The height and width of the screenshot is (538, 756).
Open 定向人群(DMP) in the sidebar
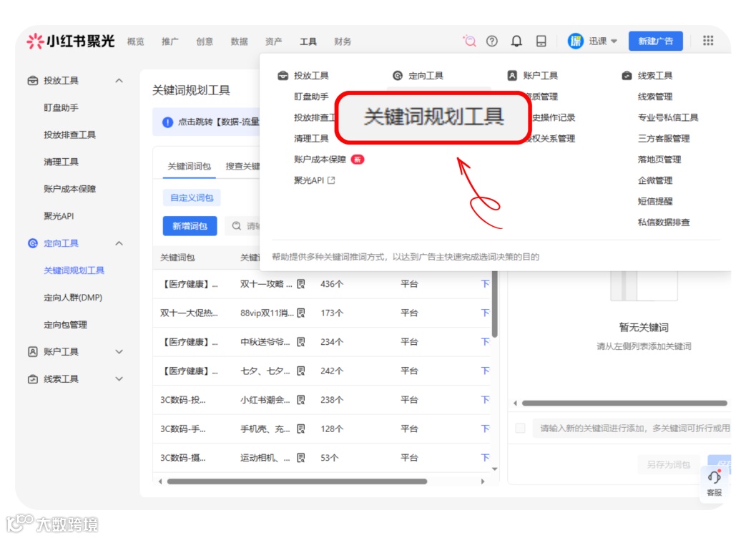[73, 298]
